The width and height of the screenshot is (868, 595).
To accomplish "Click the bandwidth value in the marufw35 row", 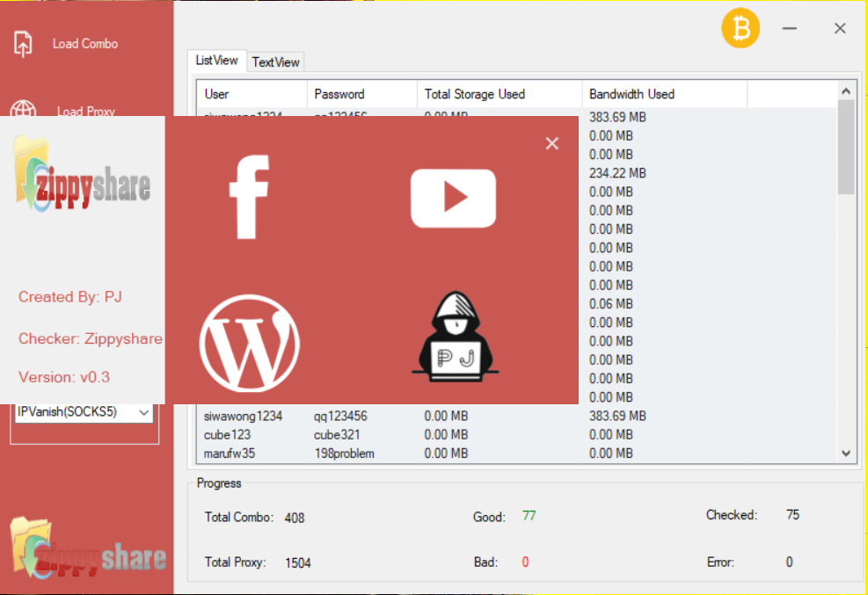I will (x=611, y=454).
